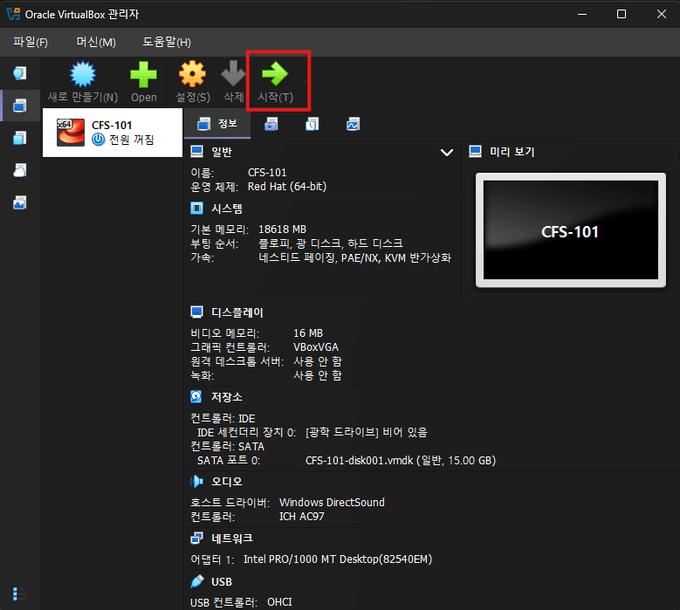Screen dimensions: 680x610
Task: Select the cloud icon in left sidebar
Action: pyautogui.click(x=20, y=170)
